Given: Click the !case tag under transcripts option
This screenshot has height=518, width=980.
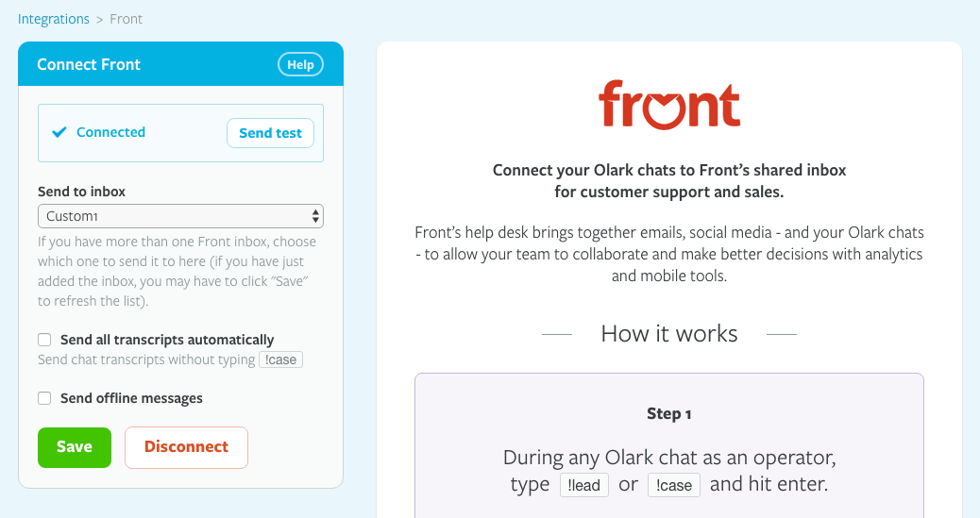Looking at the screenshot, I should [280, 359].
